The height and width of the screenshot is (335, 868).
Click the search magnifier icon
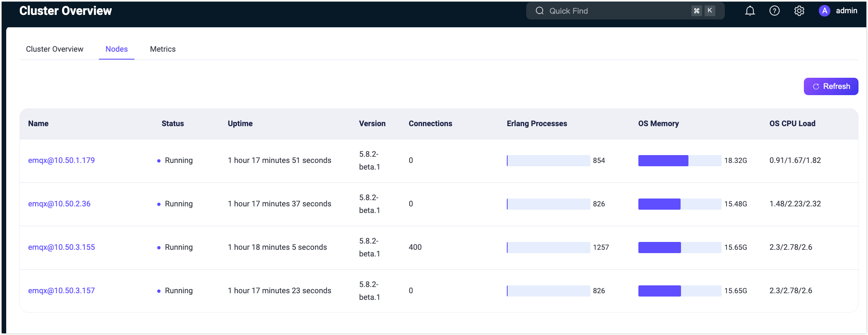click(x=540, y=11)
